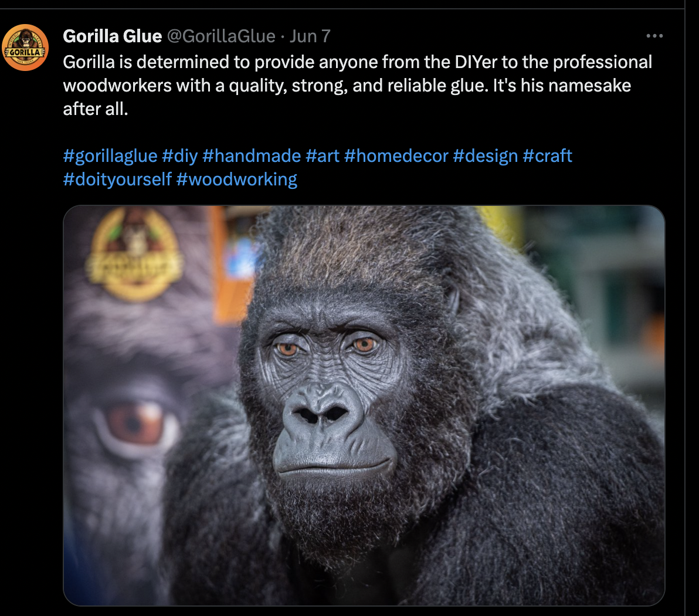This screenshot has height=616, width=699.
Task: Open the #woodworking hashtag
Action: pos(237,180)
